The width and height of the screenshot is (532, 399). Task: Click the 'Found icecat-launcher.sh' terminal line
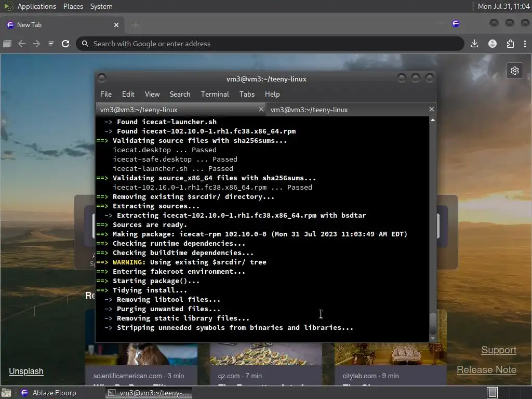click(x=167, y=122)
